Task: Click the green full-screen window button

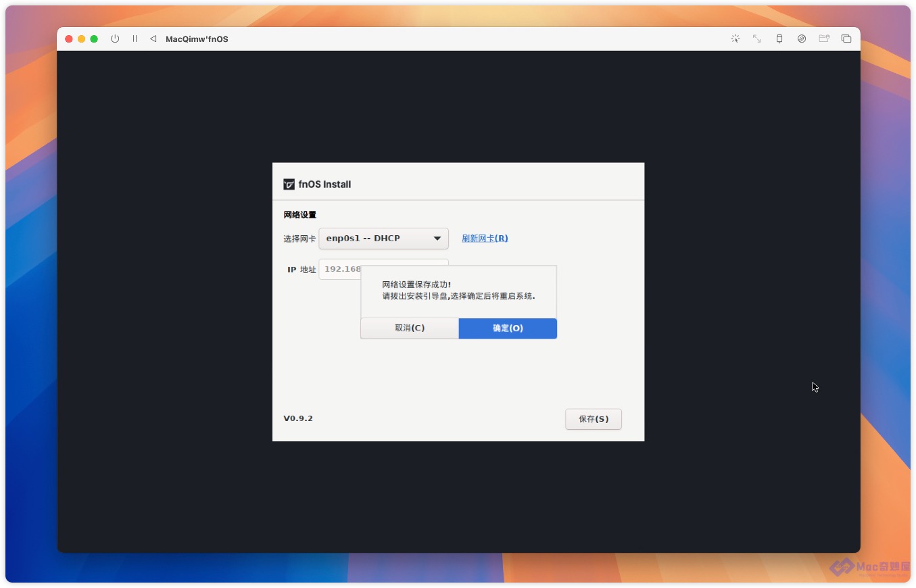Action: coord(94,39)
